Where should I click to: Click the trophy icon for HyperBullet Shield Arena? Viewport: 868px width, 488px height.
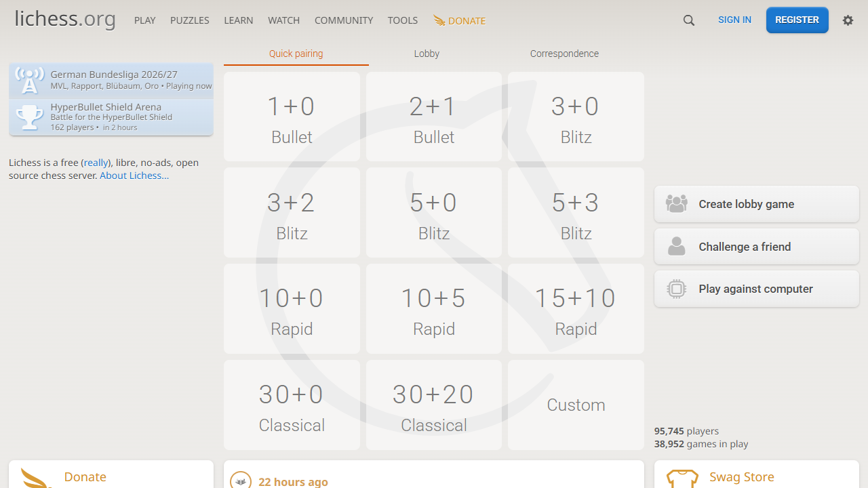coord(29,117)
